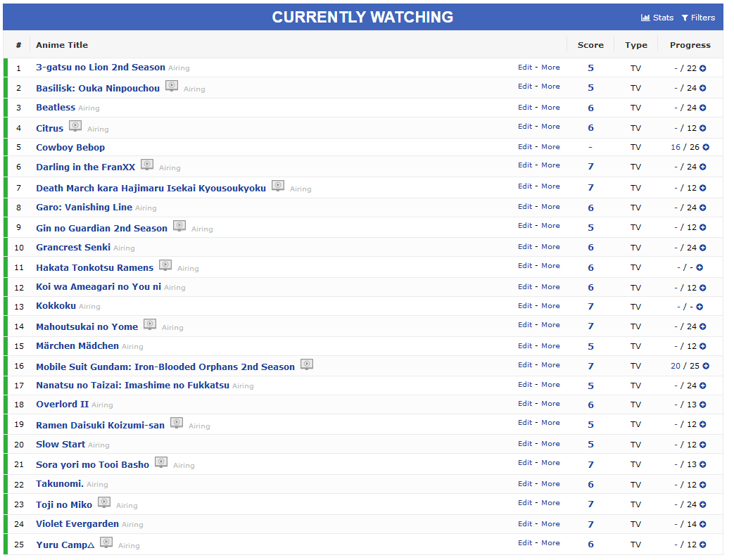Click video icon next to Darling in the FranXX

pyautogui.click(x=147, y=165)
